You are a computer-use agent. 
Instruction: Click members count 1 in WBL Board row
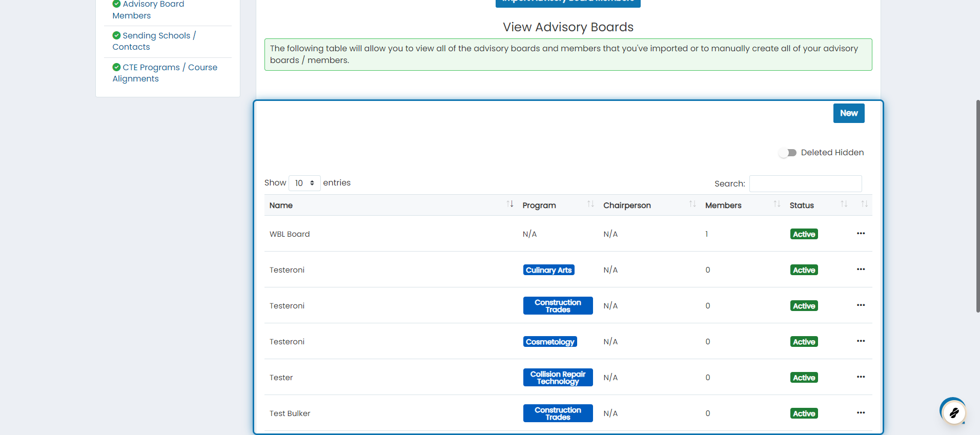[x=706, y=234]
